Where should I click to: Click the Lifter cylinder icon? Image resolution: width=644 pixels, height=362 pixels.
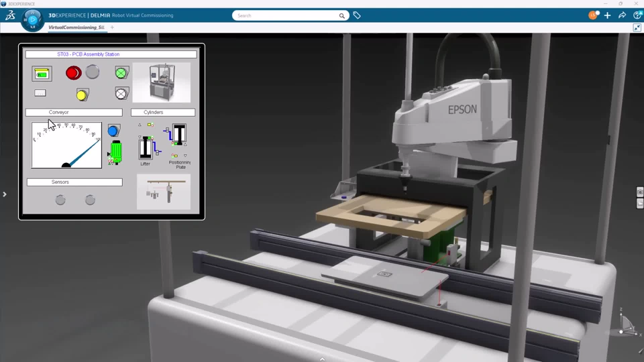click(146, 147)
